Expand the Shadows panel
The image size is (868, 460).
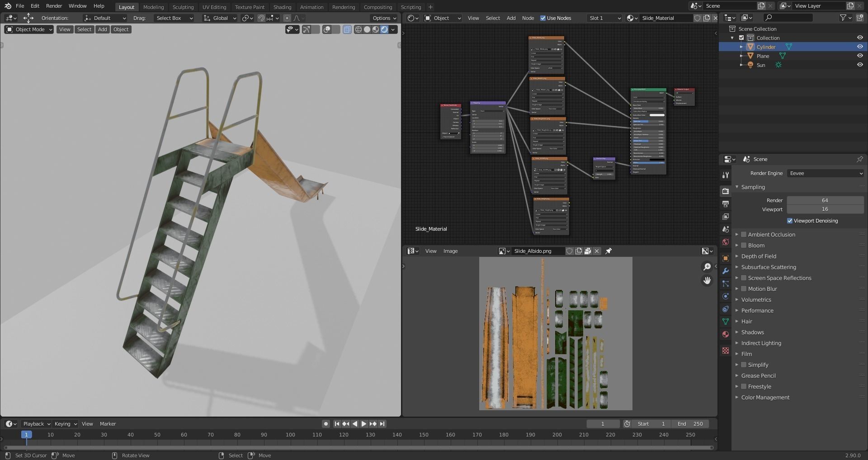752,332
